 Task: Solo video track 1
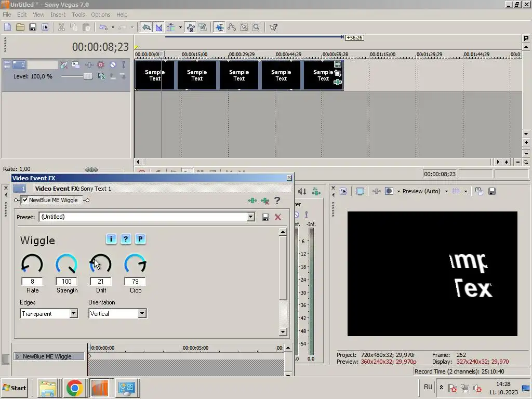124,65
